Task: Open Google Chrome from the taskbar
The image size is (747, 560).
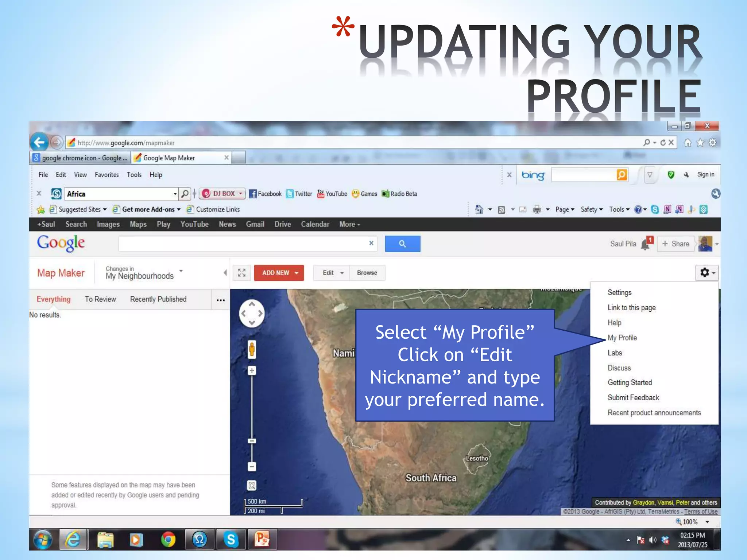Action: tap(168, 539)
